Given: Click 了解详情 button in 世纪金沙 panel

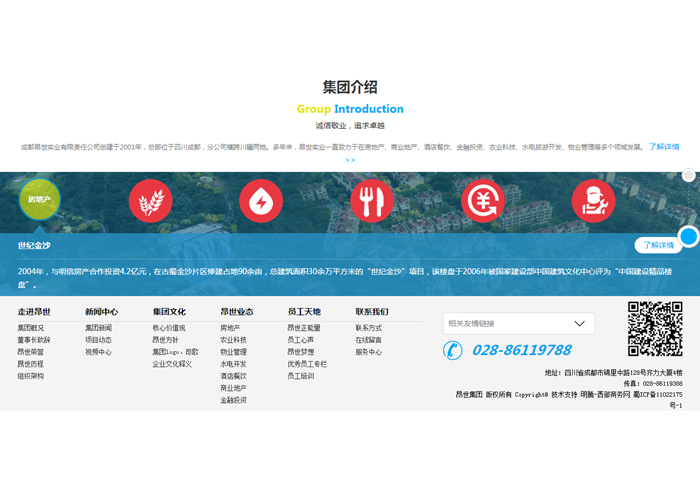Looking at the screenshot, I should 658,245.
